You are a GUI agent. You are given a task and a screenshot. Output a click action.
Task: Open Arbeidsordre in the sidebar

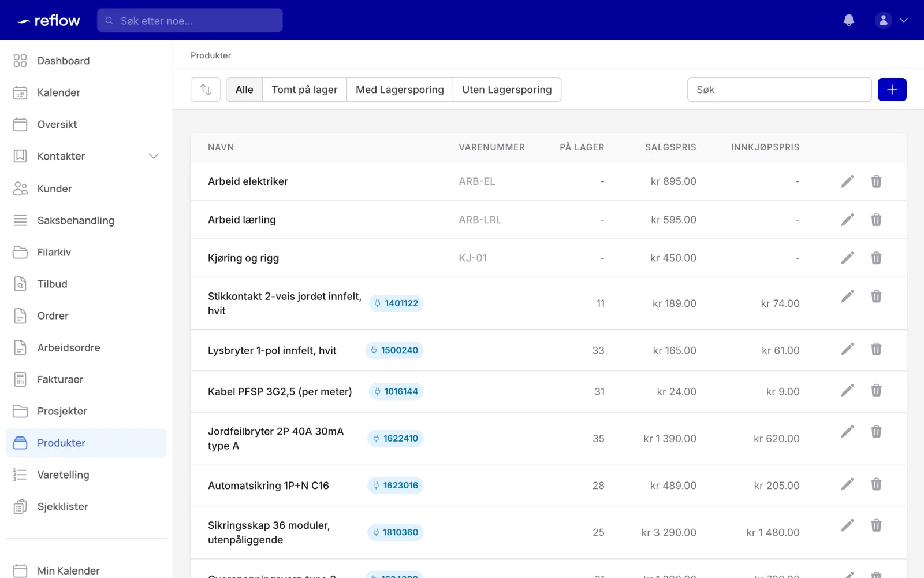[86, 347]
